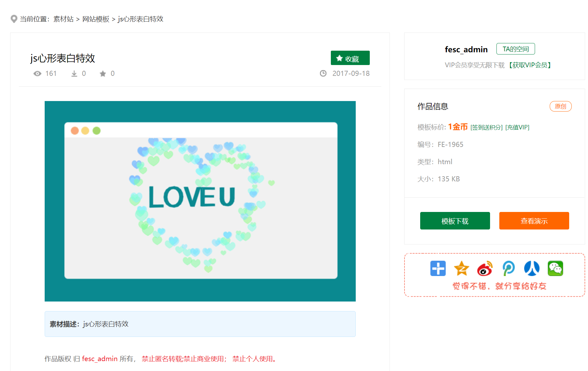Click the eye views icon

point(37,74)
